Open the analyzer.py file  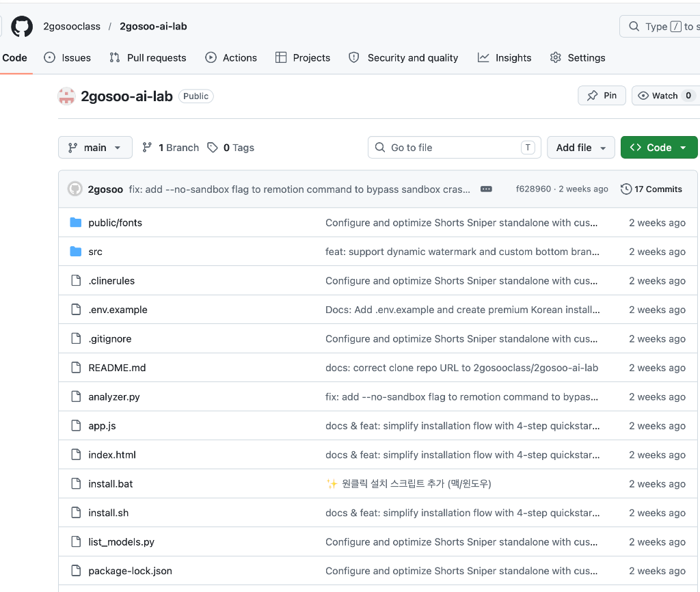click(114, 397)
